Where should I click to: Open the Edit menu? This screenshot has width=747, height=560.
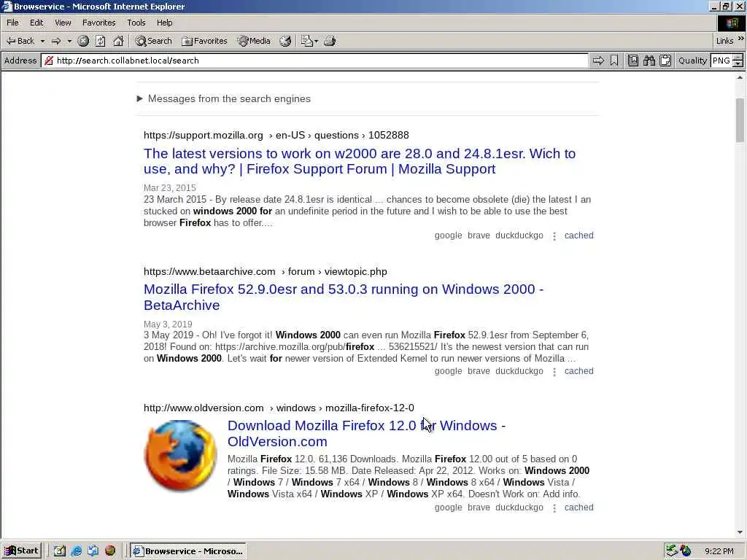(36, 23)
